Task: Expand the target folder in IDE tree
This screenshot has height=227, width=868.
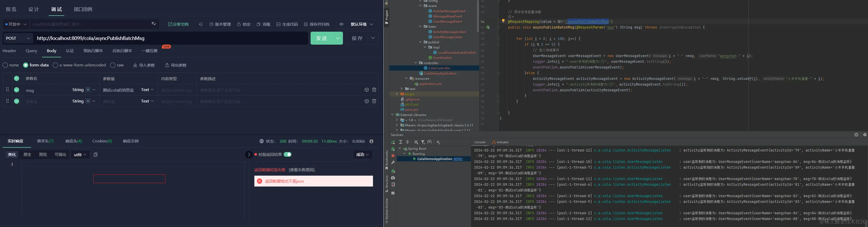Action: coord(397,94)
